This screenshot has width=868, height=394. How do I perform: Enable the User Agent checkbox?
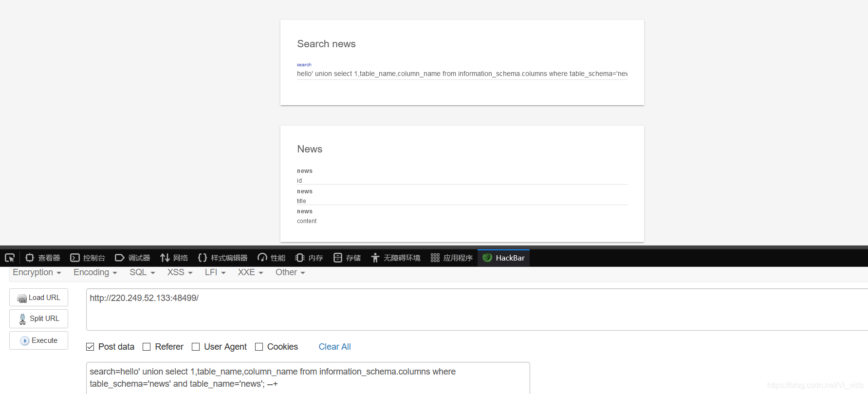point(196,347)
